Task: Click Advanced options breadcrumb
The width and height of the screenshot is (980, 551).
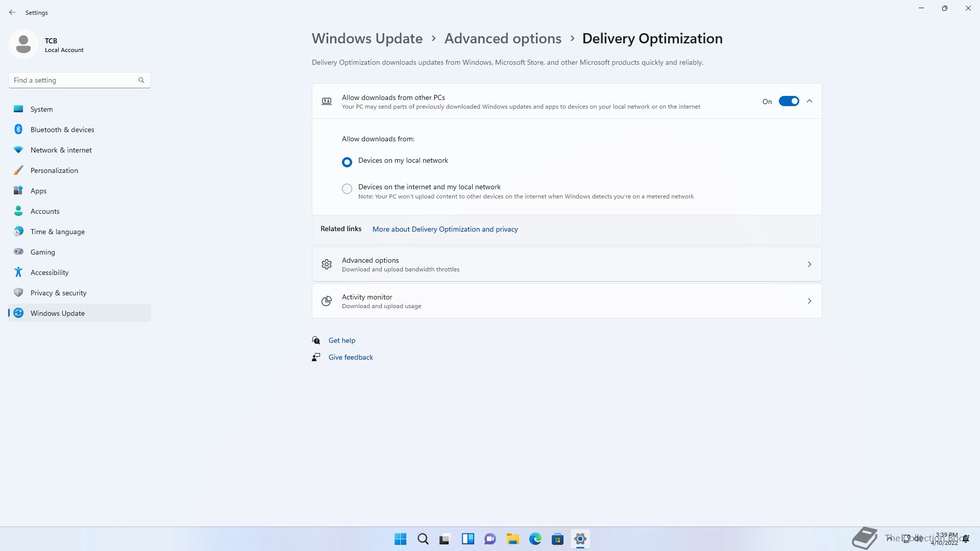Action: [x=503, y=38]
